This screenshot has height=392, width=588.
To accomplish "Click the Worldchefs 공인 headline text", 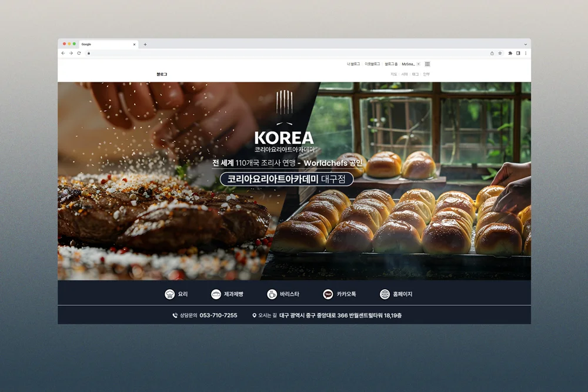I will pyautogui.click(x=333, y=163).
